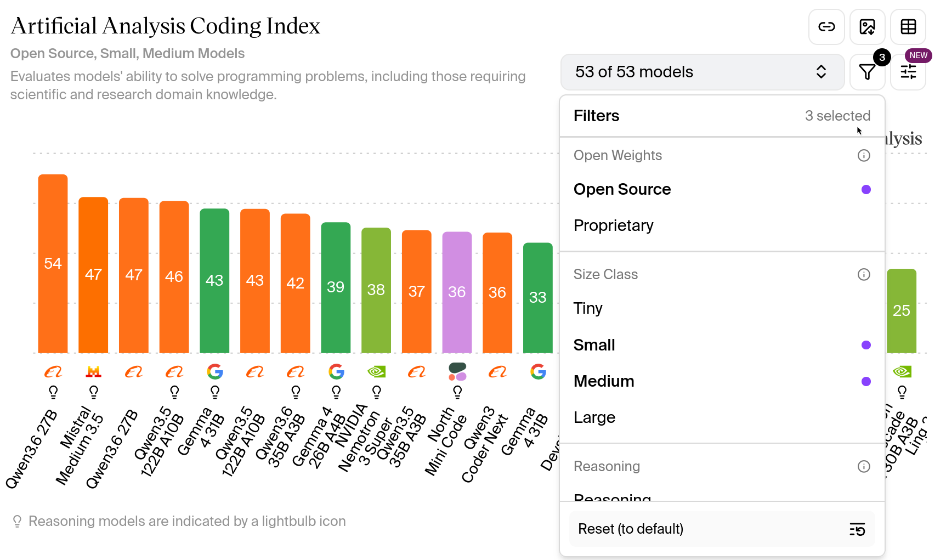
Task: Open chart settings sliders icon
Action: pyautogui.click(x=908, y=72)
